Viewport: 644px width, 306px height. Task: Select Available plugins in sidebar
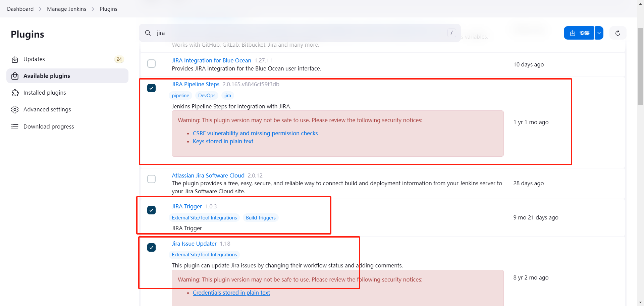pos(67,76)
